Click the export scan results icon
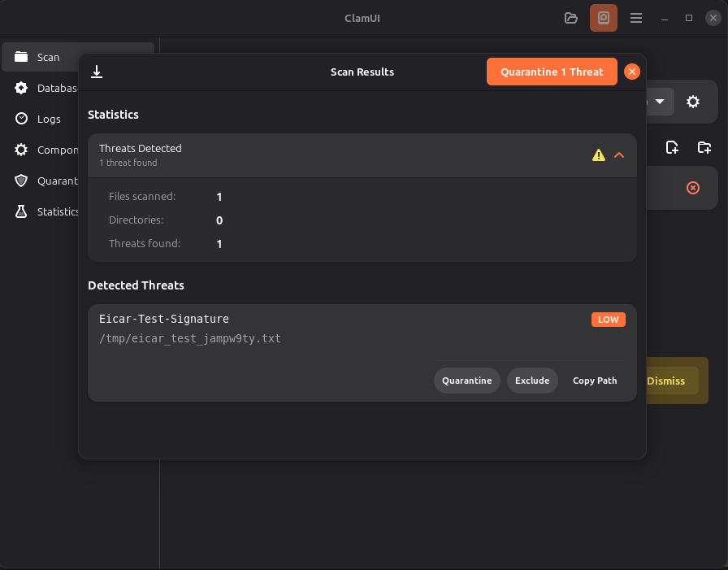728x570 pixels. coord(97,72)
